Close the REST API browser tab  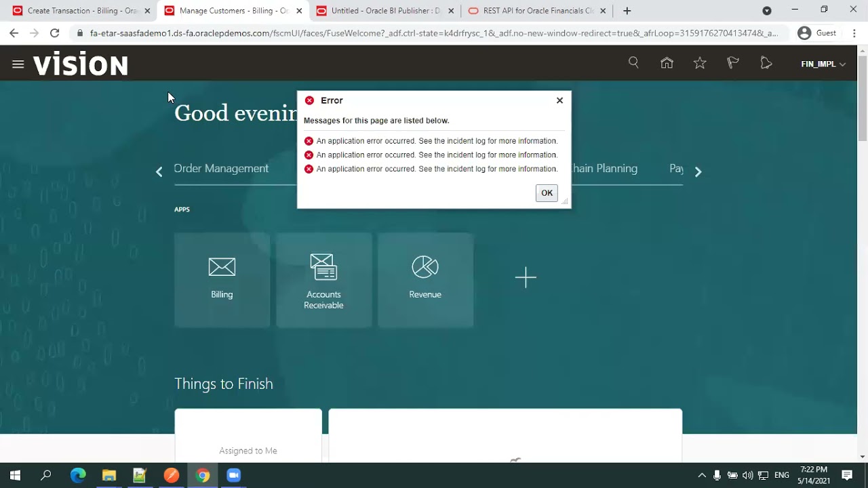point(603,11)
